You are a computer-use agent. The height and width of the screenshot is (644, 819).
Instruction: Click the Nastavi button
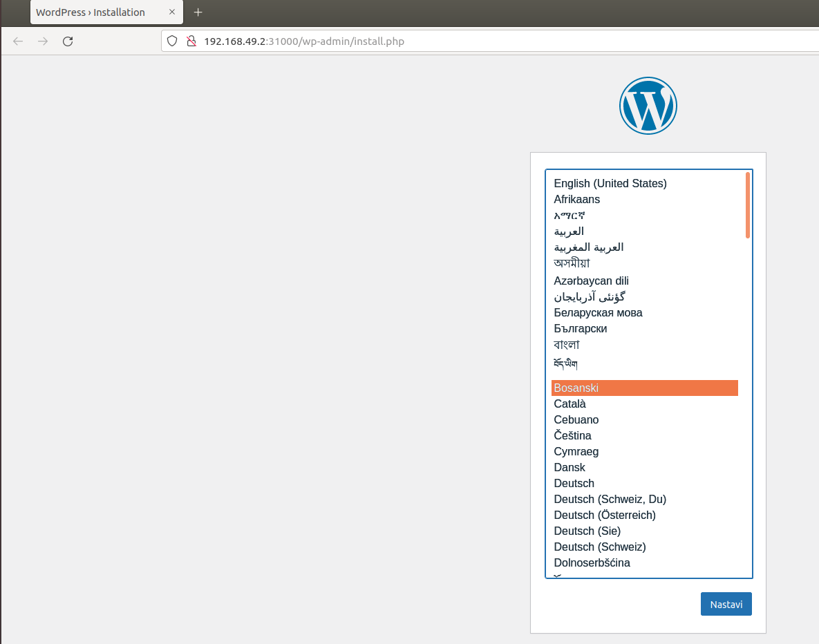coord(726,605)
